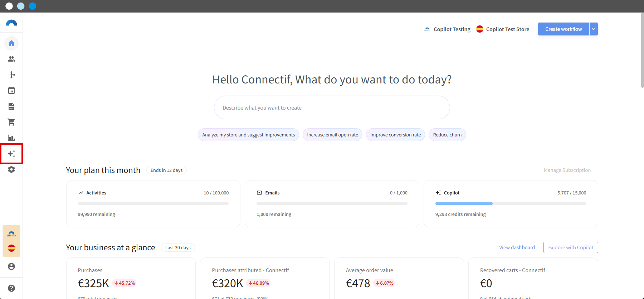Click the Connectif logo in the sidebar
The height and width of the screenshot is (299, 644).
click(11, 23)
